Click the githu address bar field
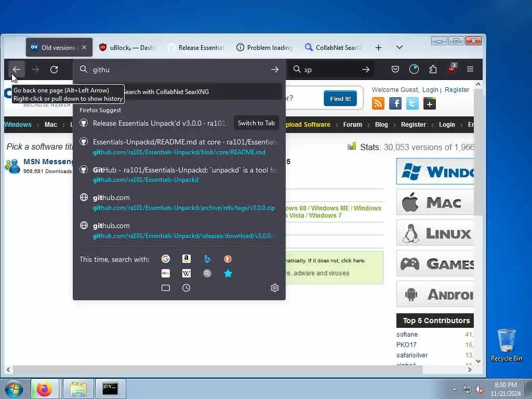The width and height of the screenshot is (532, 399). pyautogui.click(x=179, y=70)
